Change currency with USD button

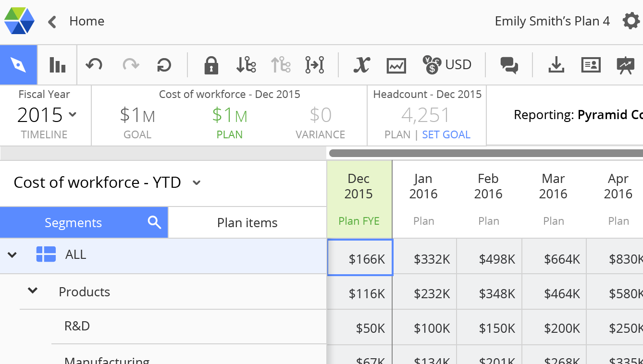point(447,65)
